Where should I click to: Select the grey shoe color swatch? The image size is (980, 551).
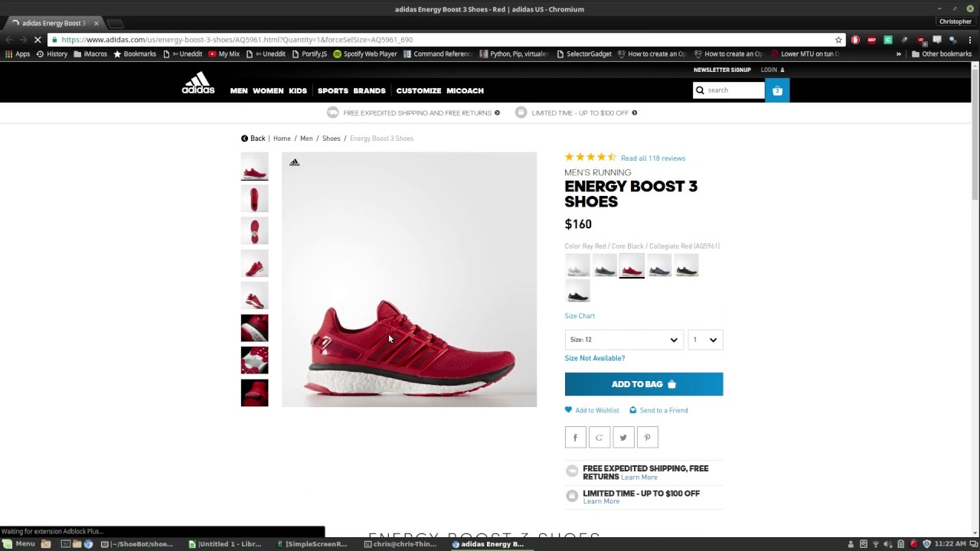(x=605, y=266)
